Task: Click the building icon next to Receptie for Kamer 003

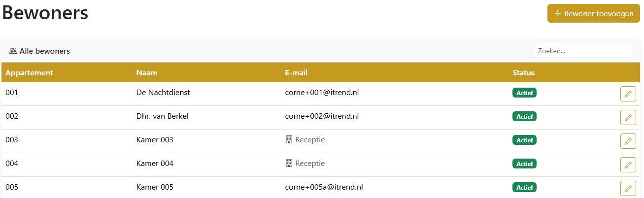Action: point(289,140)
